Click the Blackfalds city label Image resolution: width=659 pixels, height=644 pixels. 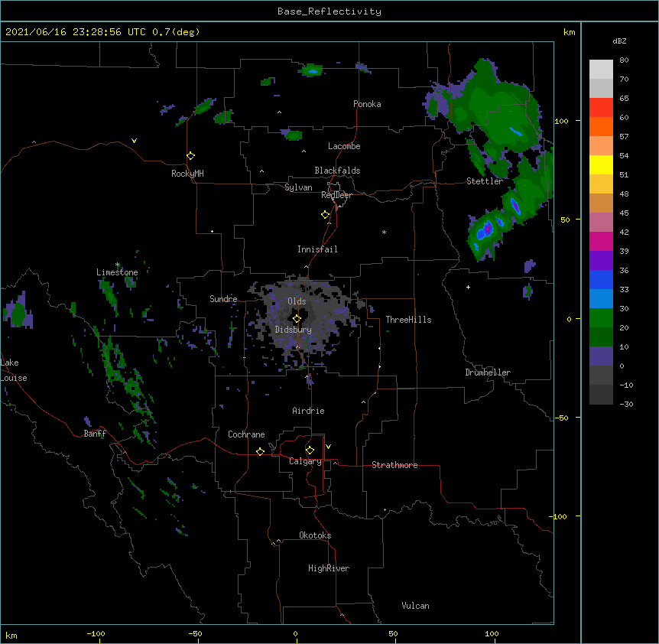pyautogui.click(x=337, y=171)
